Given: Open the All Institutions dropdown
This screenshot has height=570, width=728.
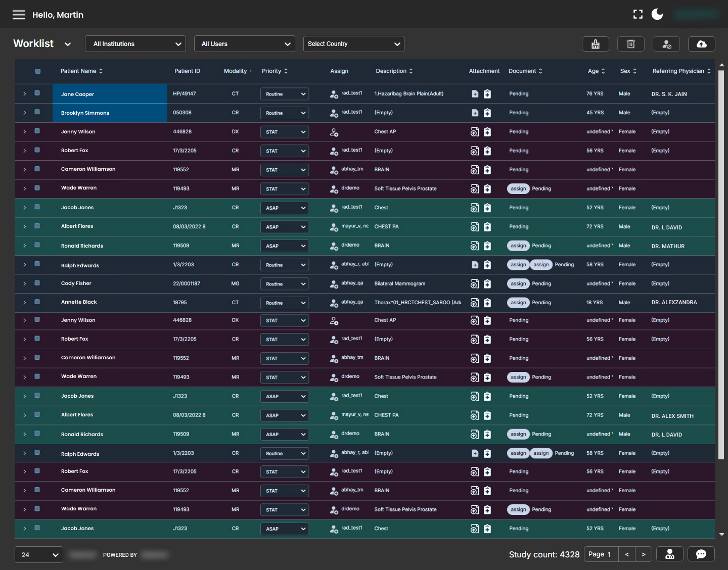Looking at the screenshot, I should coord(135,44).
